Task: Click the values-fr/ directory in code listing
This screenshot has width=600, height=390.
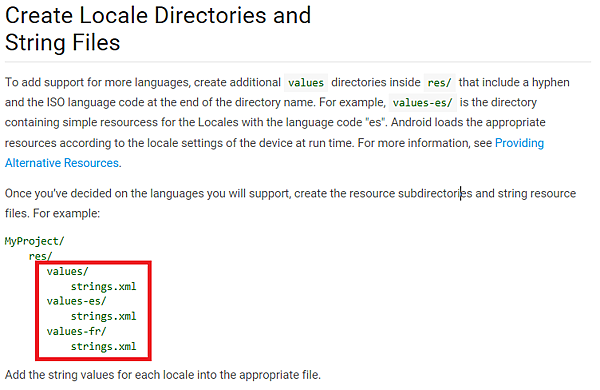Action: [76, 331]
